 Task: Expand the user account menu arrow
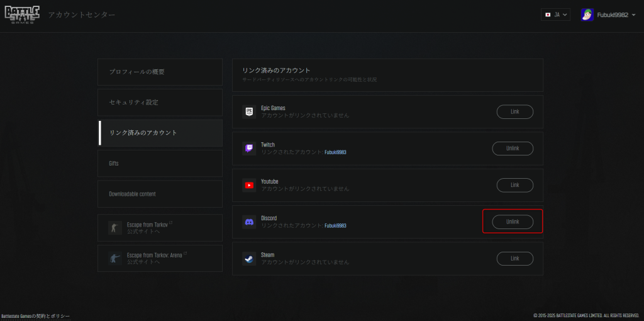[x=634, y=14]
